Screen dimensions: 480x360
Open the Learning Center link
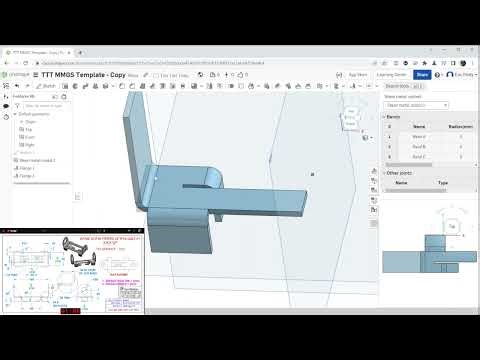coord(392,75)
